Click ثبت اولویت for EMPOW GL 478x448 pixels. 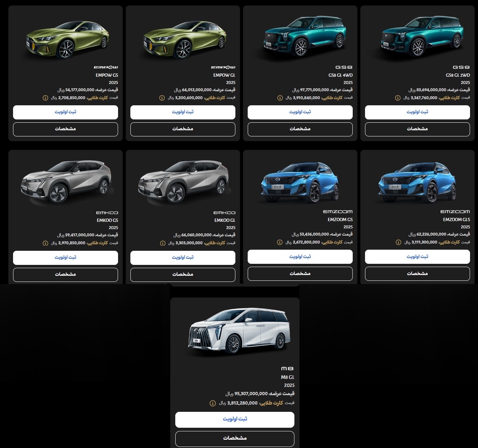pyautogui.click(x=183, y=112)
